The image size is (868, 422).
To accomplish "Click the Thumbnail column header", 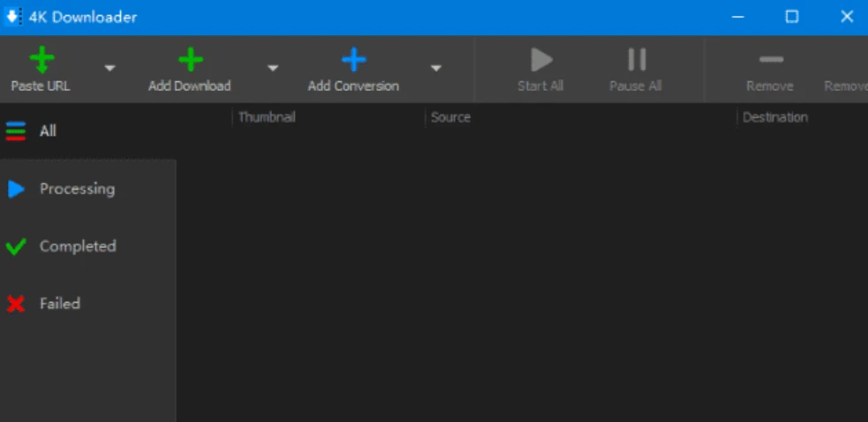I will (x=267, y=117).
